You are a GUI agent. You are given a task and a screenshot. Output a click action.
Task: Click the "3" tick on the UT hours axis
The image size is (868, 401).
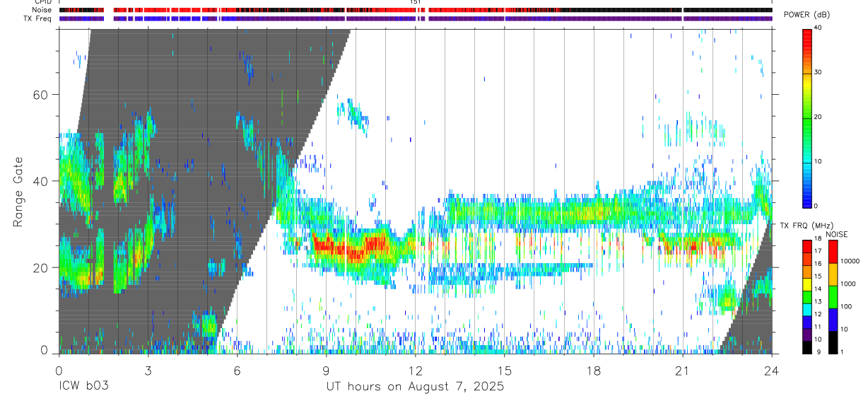coord(148,371)
